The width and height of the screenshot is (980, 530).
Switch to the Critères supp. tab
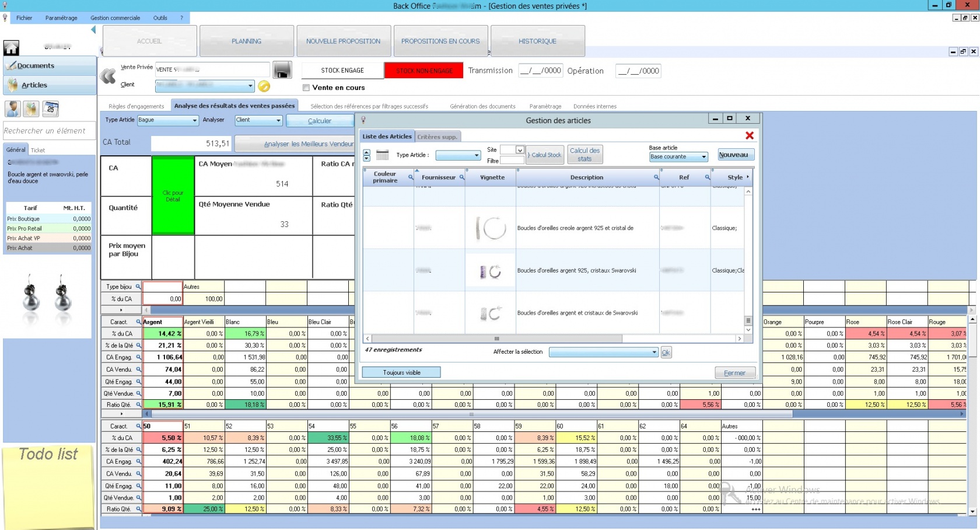point(437,137)
